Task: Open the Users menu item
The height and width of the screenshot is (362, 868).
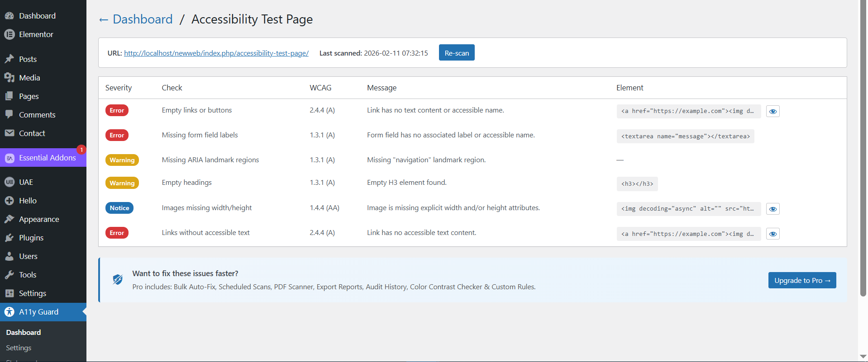Action: (x=28, y=256)
